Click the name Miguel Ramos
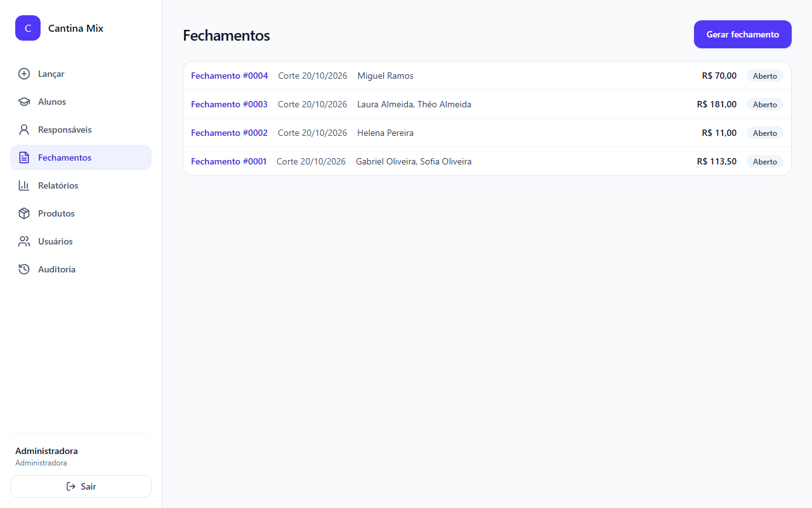This screenshot has width=812, height=508. click(x=386, y=76)
